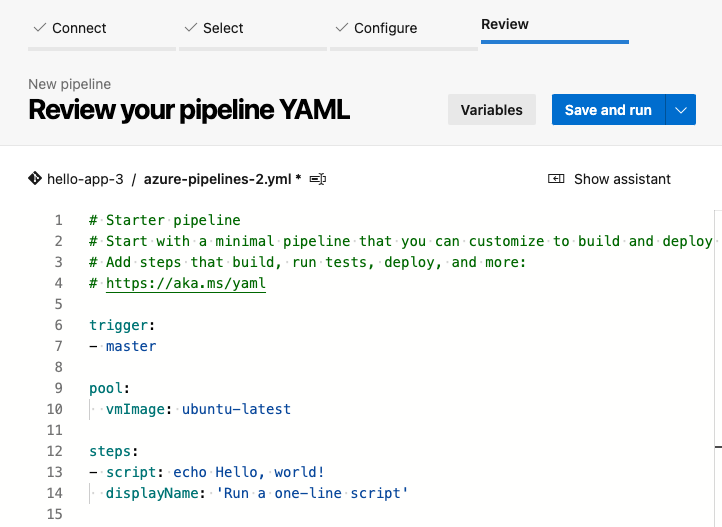Click the 'trigger' keyword in the YAML
The width and height of the screenshot is (722, 527).
click(119, 325)
